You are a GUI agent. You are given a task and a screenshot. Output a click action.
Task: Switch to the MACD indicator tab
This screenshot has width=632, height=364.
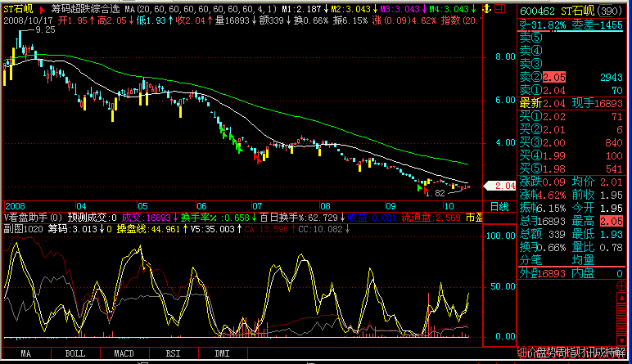click(124, 353)
